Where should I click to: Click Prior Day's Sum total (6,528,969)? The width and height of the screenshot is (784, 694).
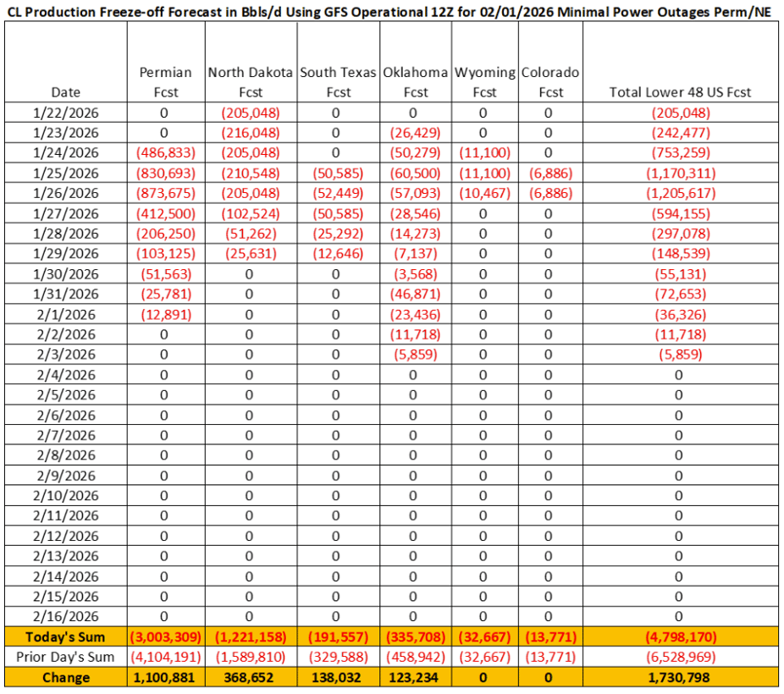680,657
